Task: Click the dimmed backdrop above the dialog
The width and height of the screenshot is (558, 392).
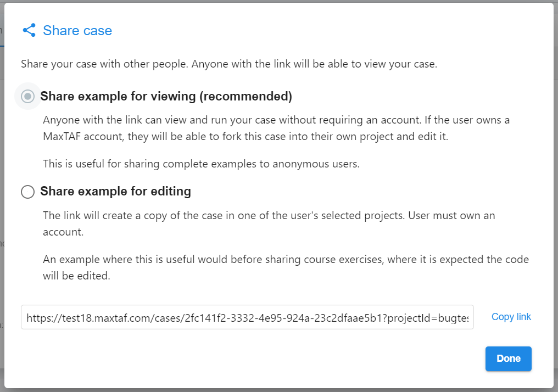Action: pos(279,1)
